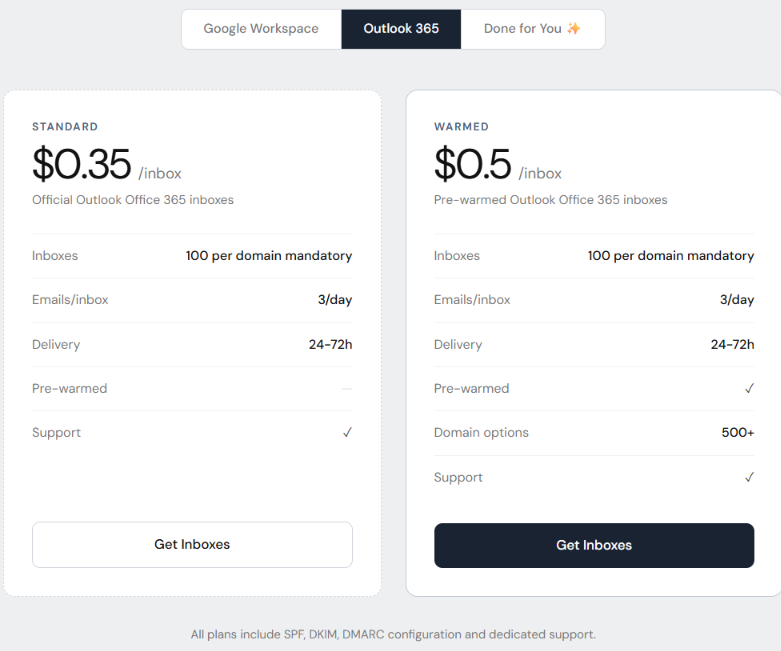Viewport: 781px width, 651px height.
Task: Click the Delivery label in Standard card
Action: (x=56, y=345)
